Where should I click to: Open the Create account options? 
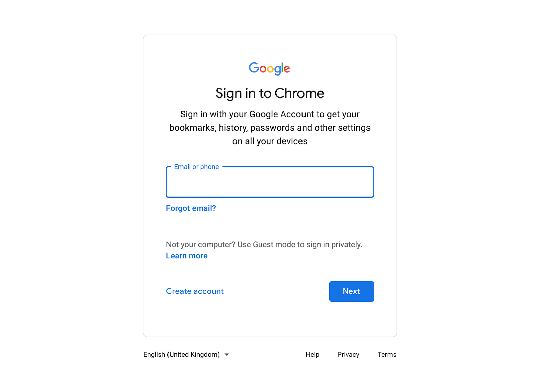tap(195, 291)
